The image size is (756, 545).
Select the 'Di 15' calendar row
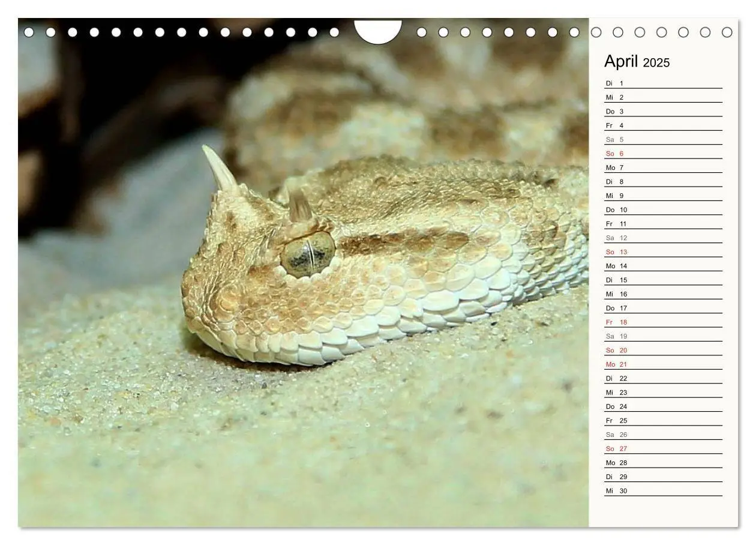click(663, 280)
